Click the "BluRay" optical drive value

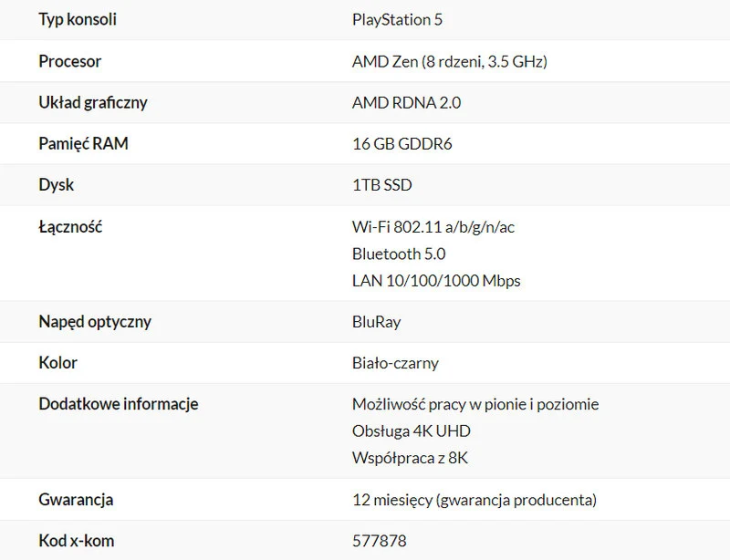(x=376, y=322)
